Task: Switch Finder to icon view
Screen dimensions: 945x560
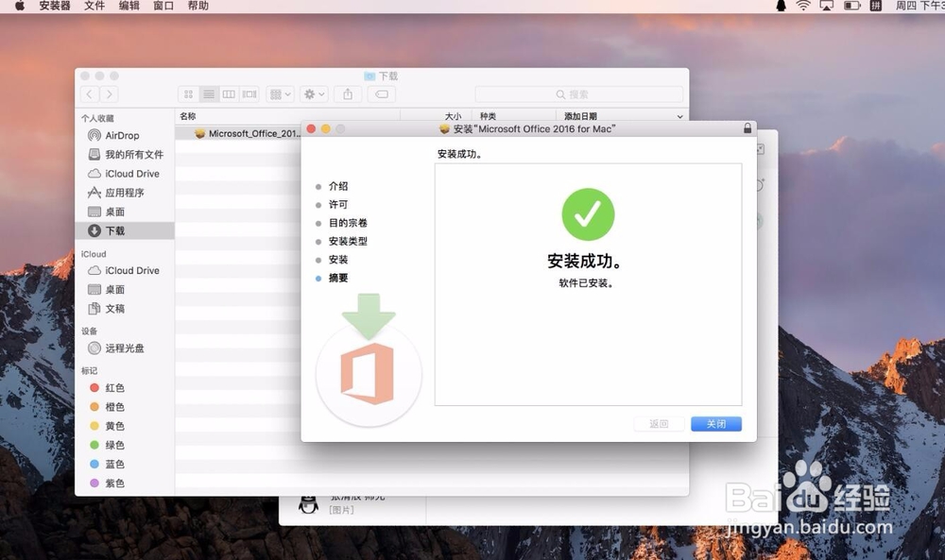Action: click(x=189, y=93)
